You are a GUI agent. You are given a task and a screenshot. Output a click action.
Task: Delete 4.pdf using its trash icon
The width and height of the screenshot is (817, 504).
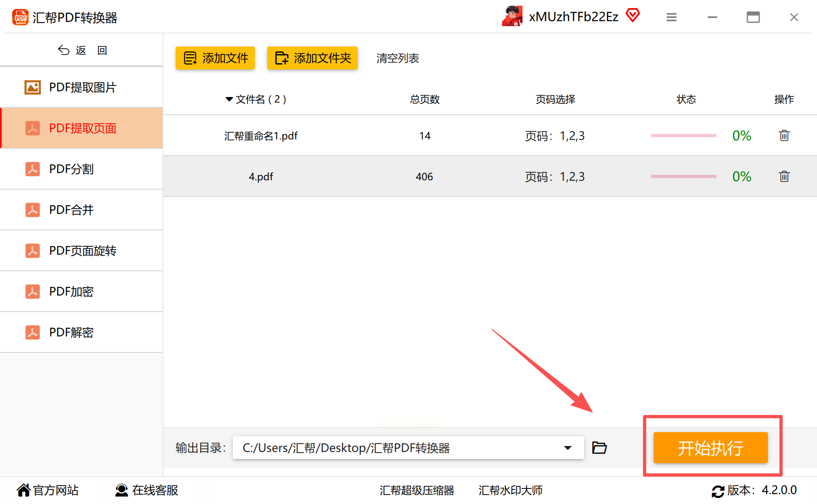784,176
